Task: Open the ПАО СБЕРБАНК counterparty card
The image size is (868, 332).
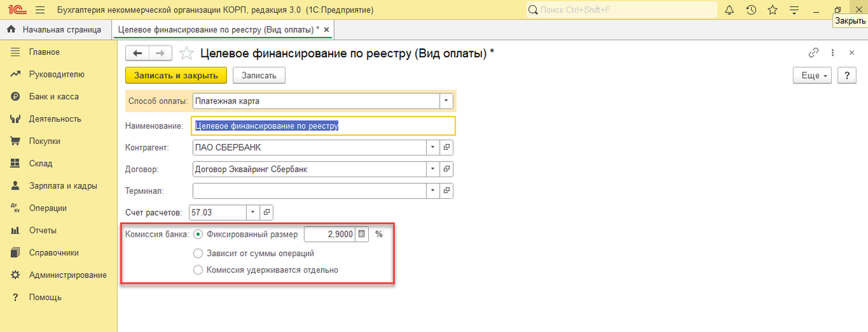Action: tap(447, 147)
